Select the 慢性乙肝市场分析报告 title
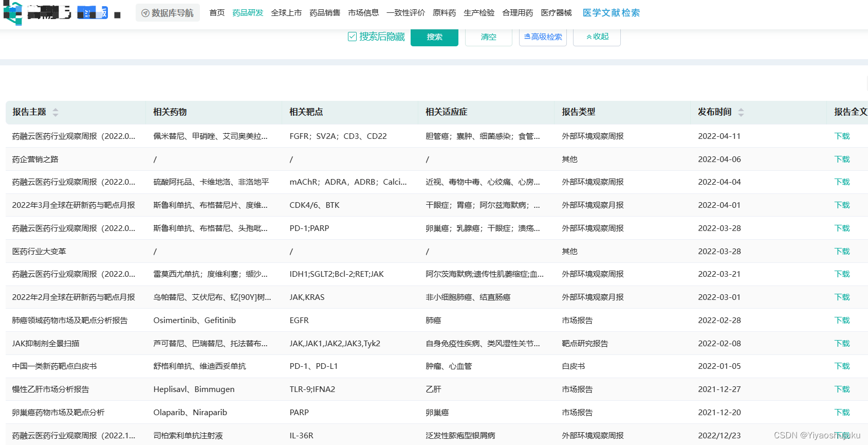The width and height of the screenshot is (868, 445). point(50,389)
